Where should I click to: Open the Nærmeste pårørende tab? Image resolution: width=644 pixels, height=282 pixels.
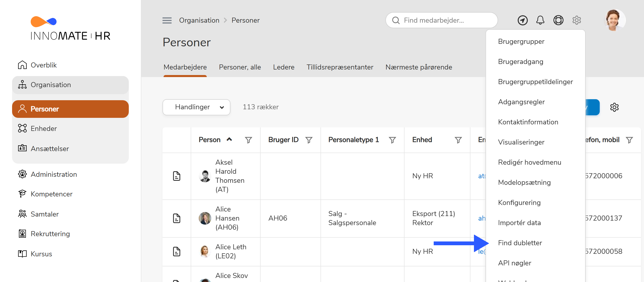419,67
